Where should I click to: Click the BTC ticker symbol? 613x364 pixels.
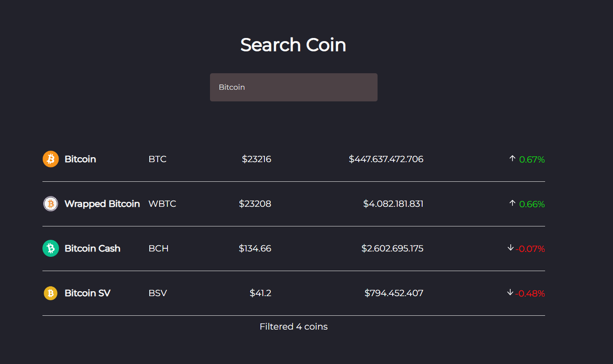[x=157, y=159]
